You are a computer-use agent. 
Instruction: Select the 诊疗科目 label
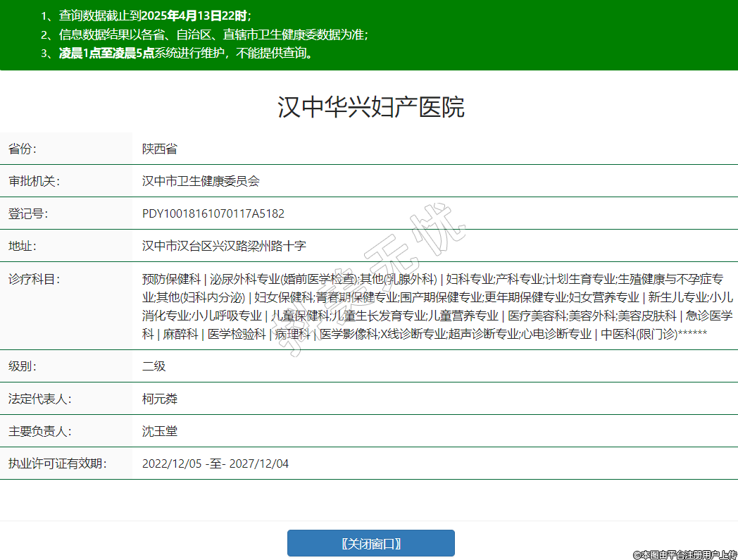coord(34,279)
